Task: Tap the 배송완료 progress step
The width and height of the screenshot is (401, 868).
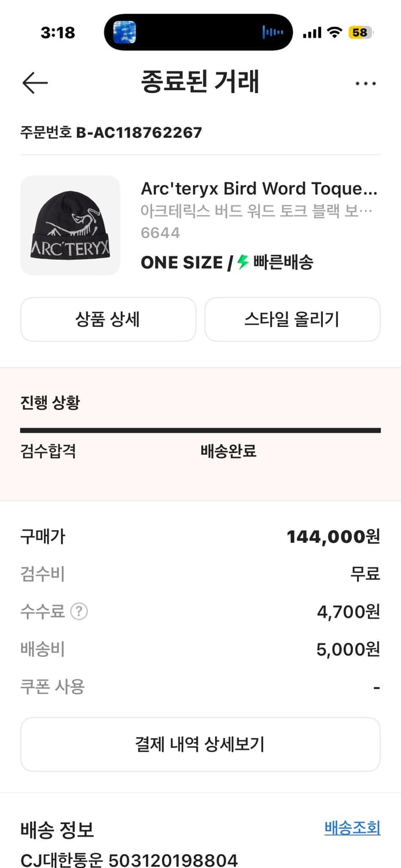Action: tap(227, 451)
